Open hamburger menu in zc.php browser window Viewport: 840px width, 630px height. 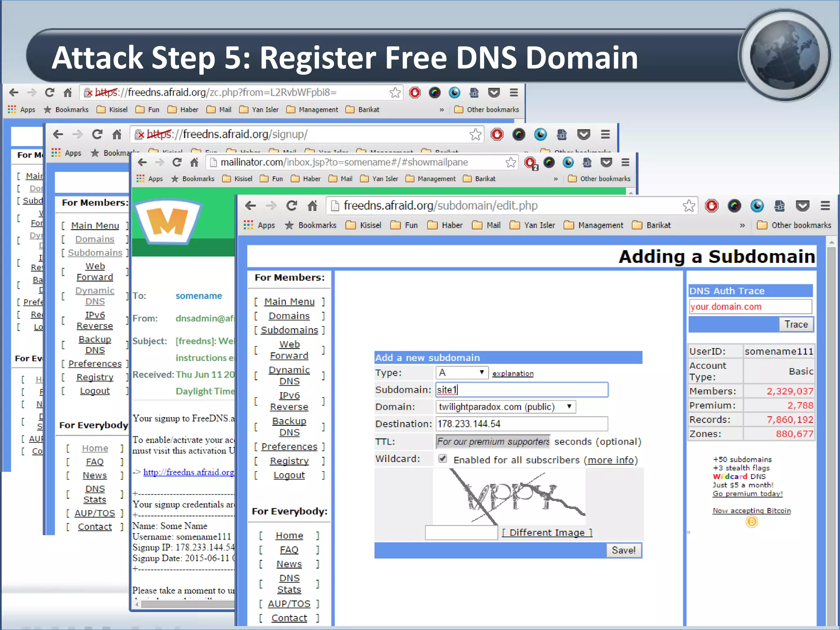pyautogui.click(x=514, y=93)
